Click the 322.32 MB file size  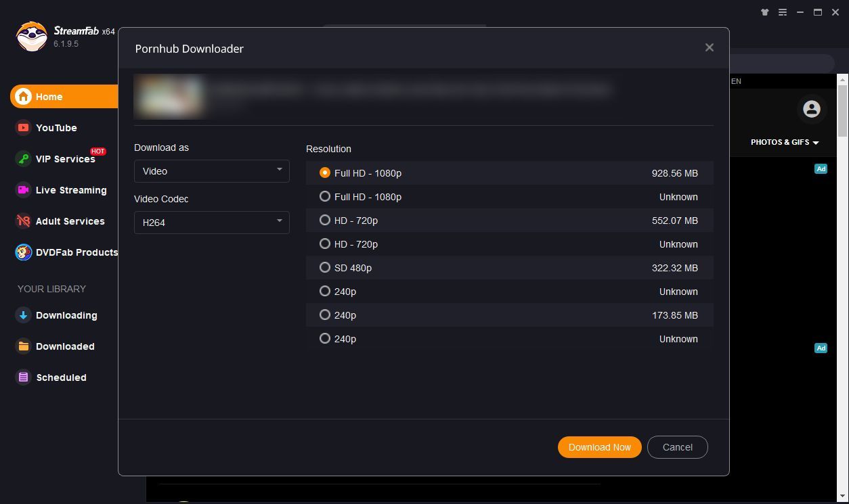(x=674, y=268)
